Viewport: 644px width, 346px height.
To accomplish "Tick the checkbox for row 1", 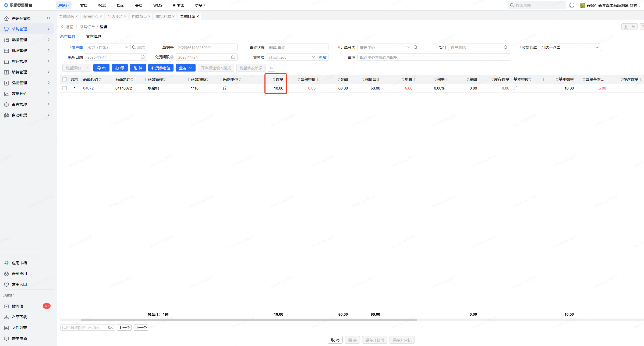I will coord(65,88).
